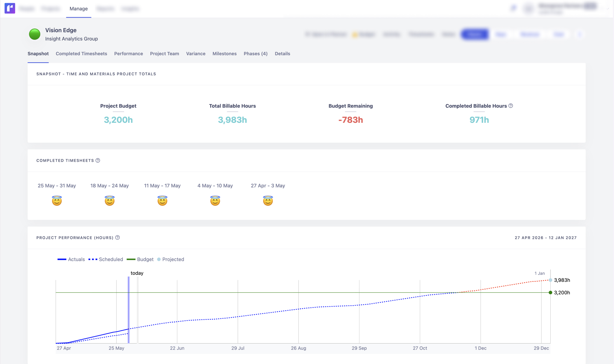Click the Projected legend entry
614x364 pixels.
point(170,259)
